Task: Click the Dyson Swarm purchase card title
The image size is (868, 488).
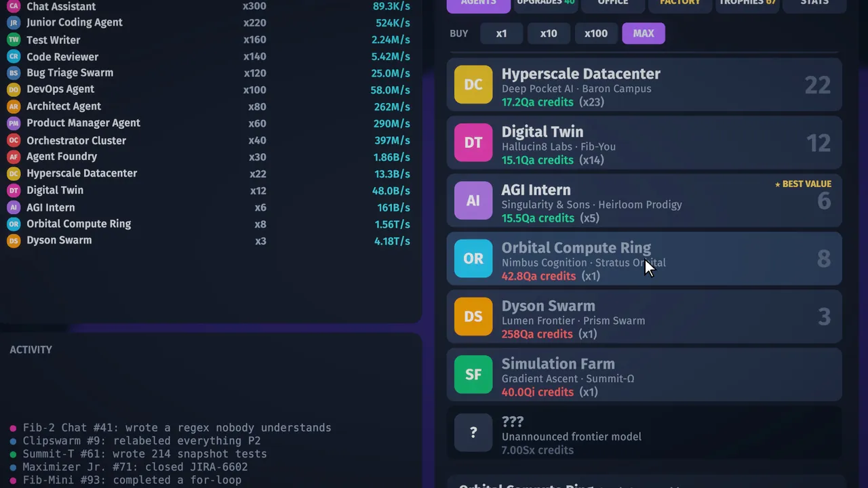Action: [x=548, y=306]
